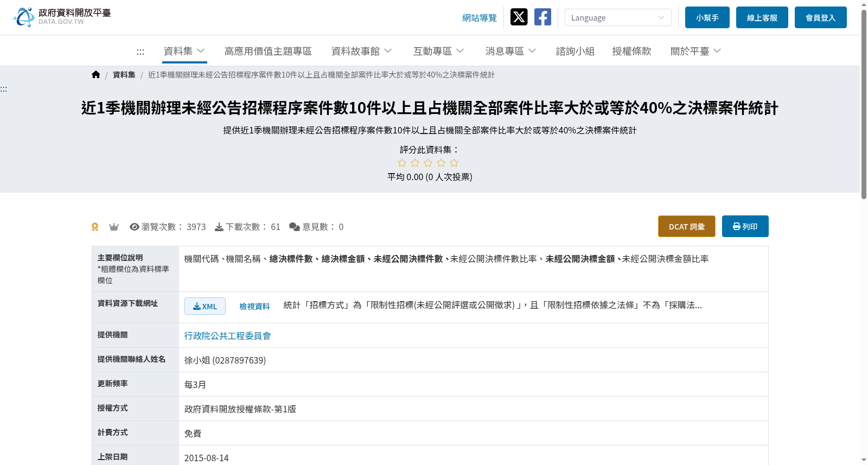Click the comments icon beside 意見數
868x465 pixels.
295,227
